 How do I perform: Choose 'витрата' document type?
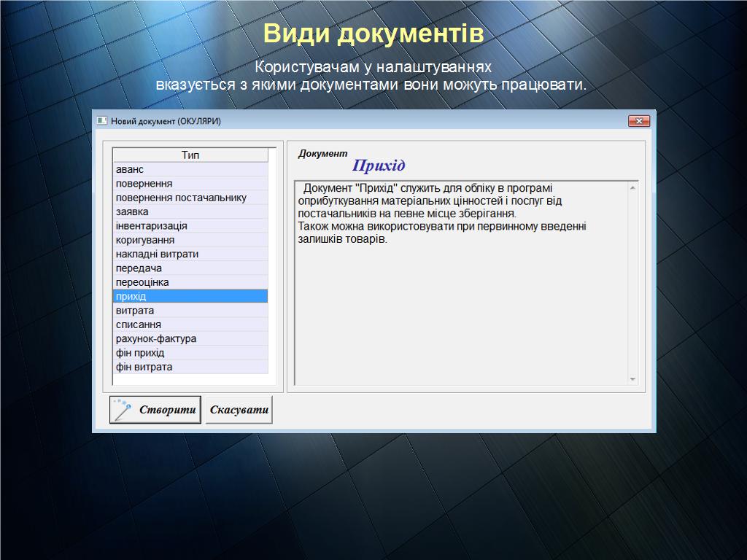pos(190,311)
